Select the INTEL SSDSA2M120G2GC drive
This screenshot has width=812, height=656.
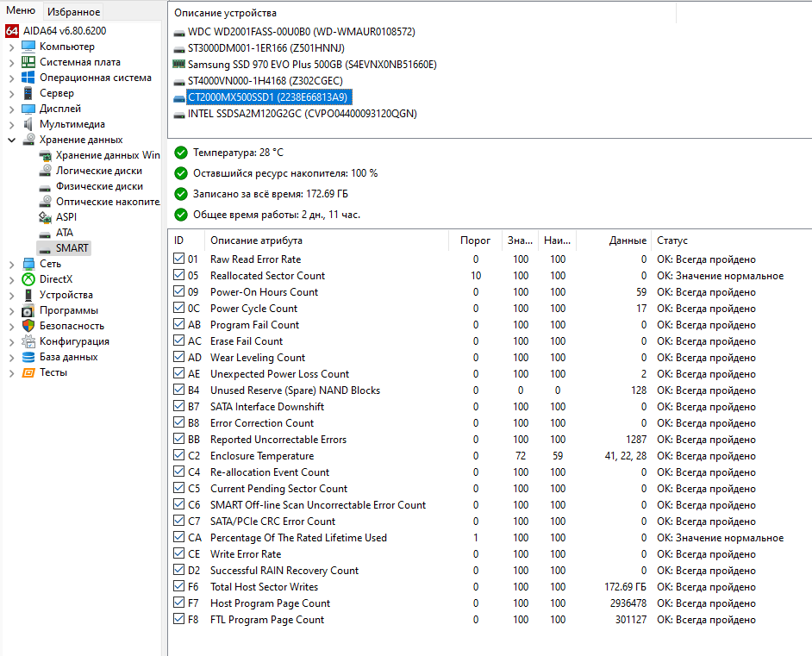[x=302, y=114]
